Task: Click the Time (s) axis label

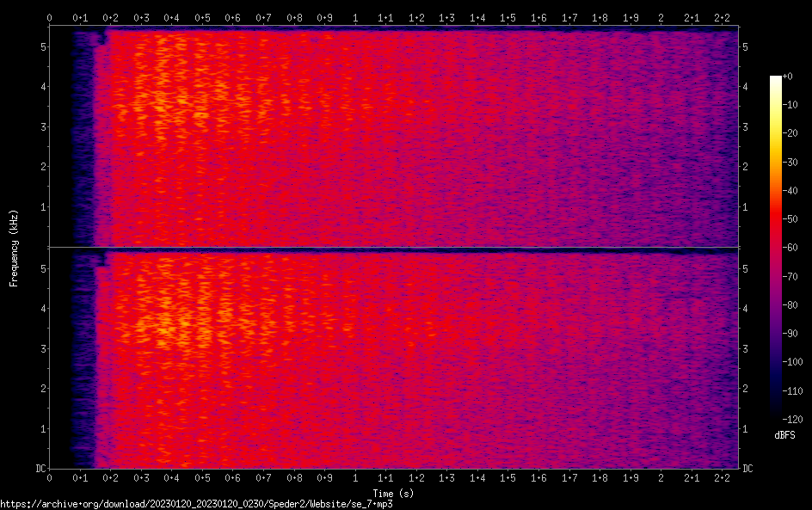Action: coord(394,493)
